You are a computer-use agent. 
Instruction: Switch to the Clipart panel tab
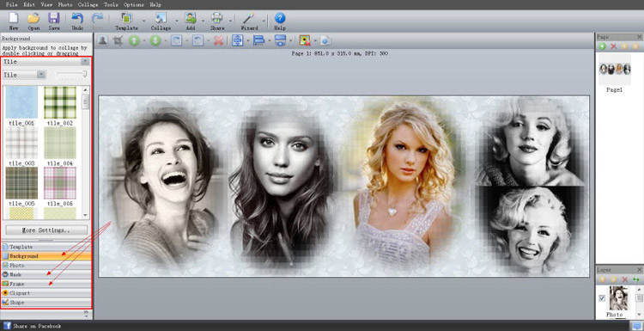pyautogui.click(x=46, y=293)
